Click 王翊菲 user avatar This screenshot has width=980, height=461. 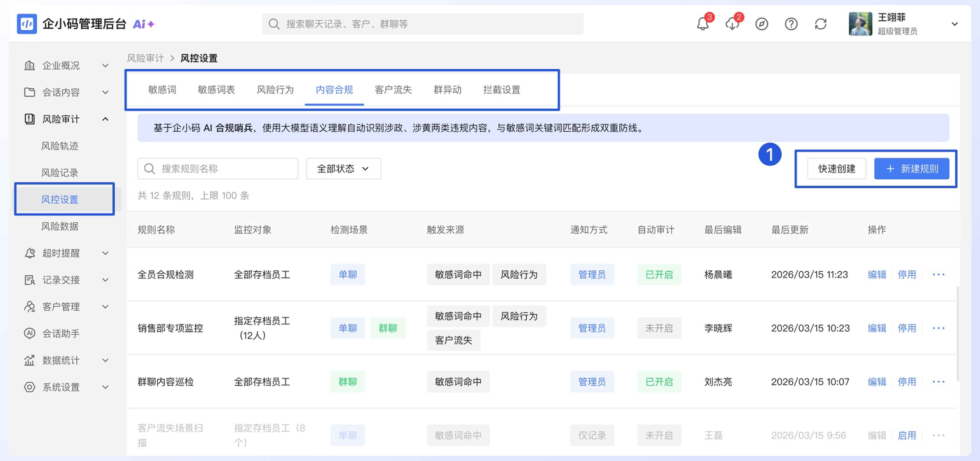point(860,24)
